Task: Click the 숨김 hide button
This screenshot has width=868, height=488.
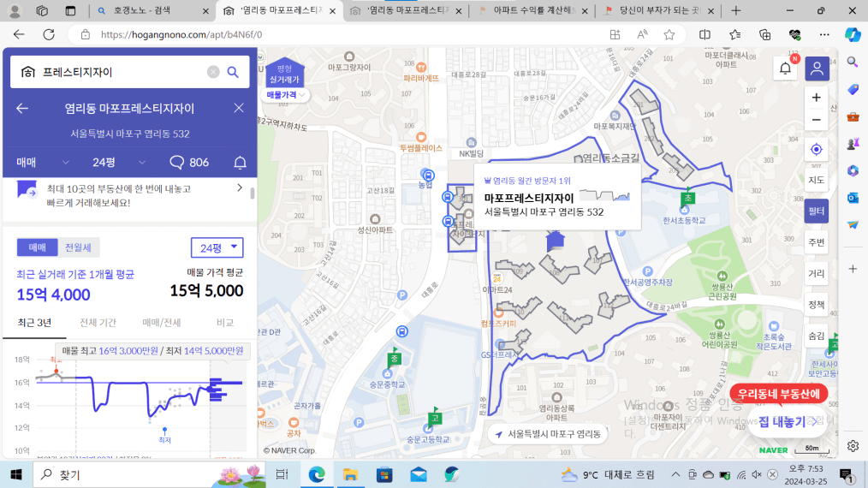Action: coord(817,336)
